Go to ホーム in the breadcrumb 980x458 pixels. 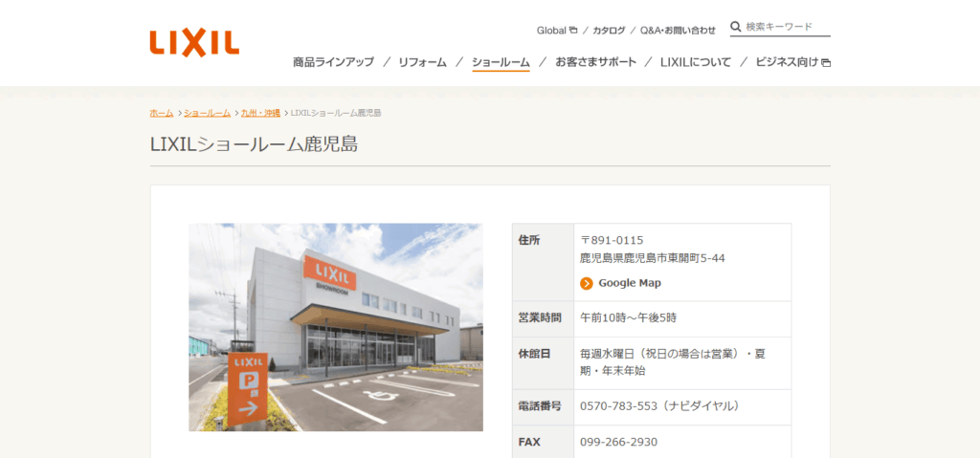pos(162,113)
